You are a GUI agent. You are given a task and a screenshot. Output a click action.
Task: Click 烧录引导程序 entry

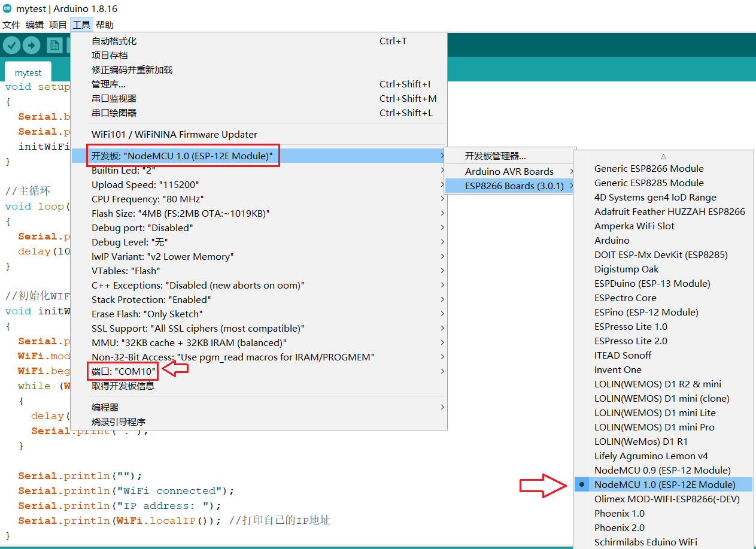(259, 422)
